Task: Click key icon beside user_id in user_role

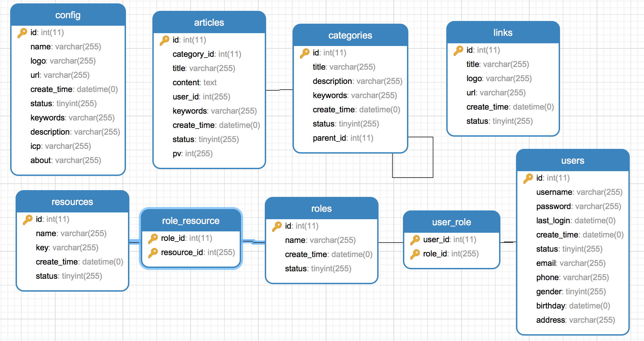Action: [415, 240]
